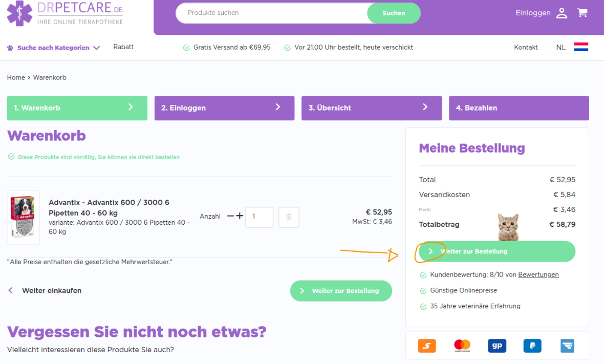Viewport: 604px width, 364px height.
Task: Click 35 Jahre veterinäre Erfahrung text
Action: click(x=475, y=306)
